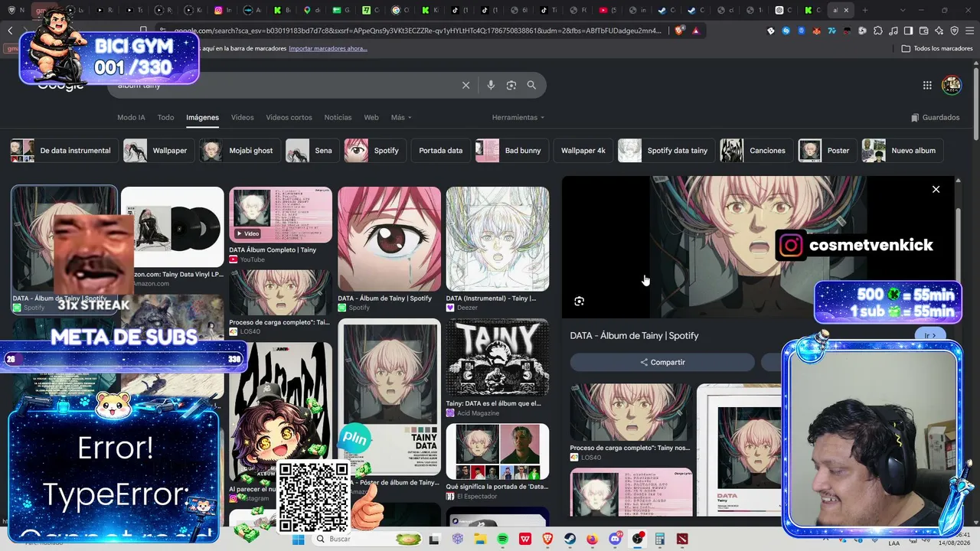Image resolution: width=980 pixels, height=551 pixels.
Task: Clear the Google search box text
Action: click(x=465, y=85)
